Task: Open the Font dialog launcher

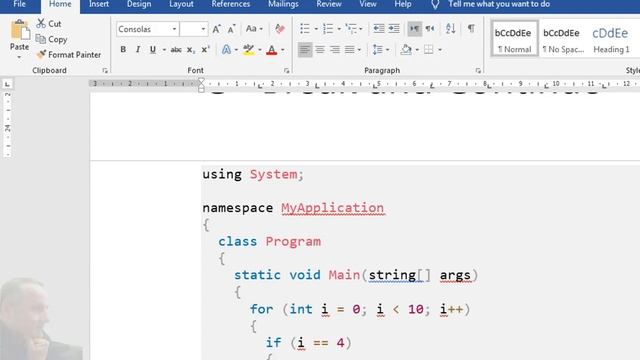Action: click(x=287, y=71)
